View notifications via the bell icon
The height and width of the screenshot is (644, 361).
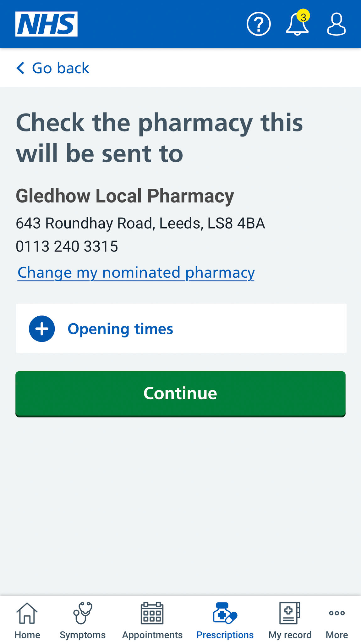tap(297, 24)
